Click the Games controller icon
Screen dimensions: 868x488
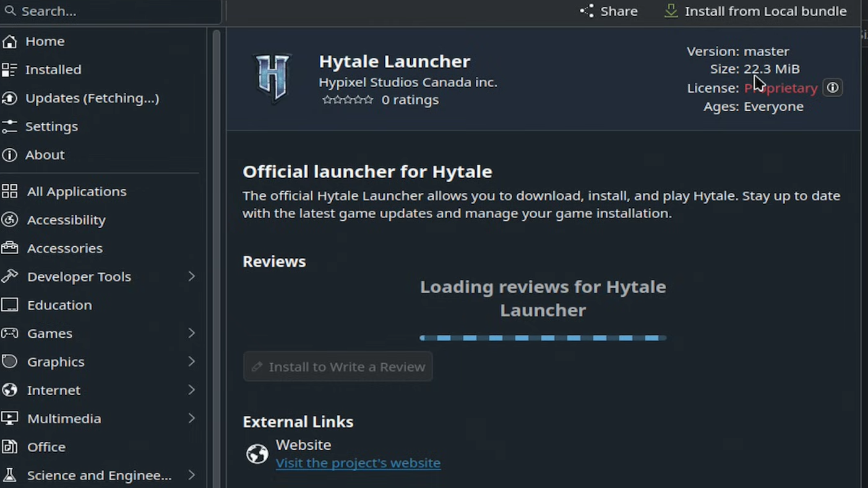pyautogui.click(x=9, y=334)
